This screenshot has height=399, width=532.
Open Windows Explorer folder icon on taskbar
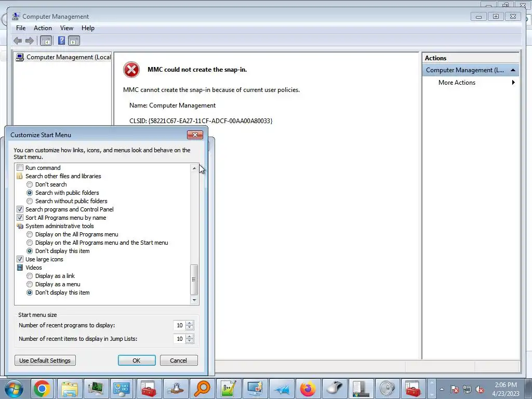tap(70, 389)
